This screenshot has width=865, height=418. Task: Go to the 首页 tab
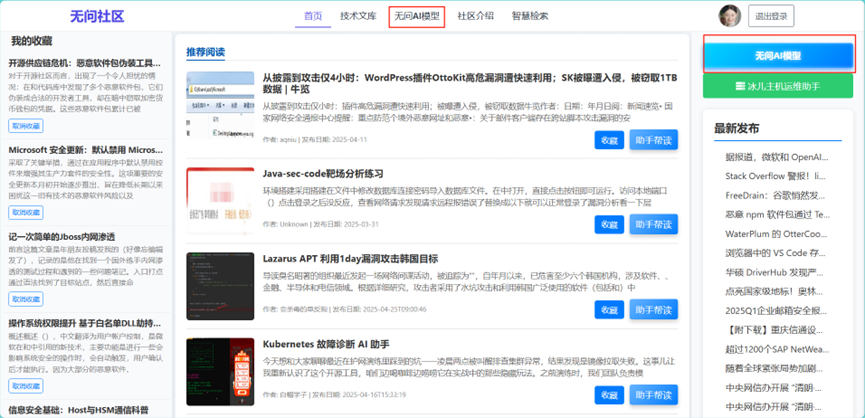[313, 16]
